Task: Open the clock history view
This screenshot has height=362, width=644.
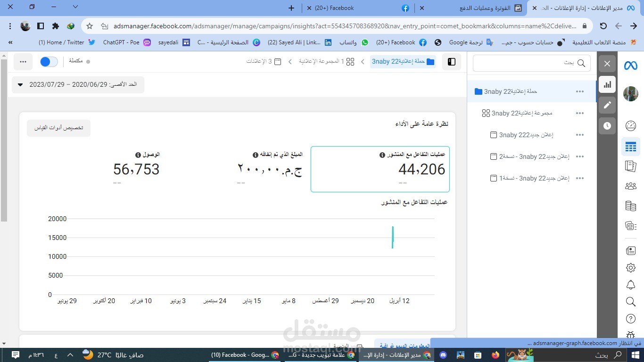Action: (x=607, y=126)
